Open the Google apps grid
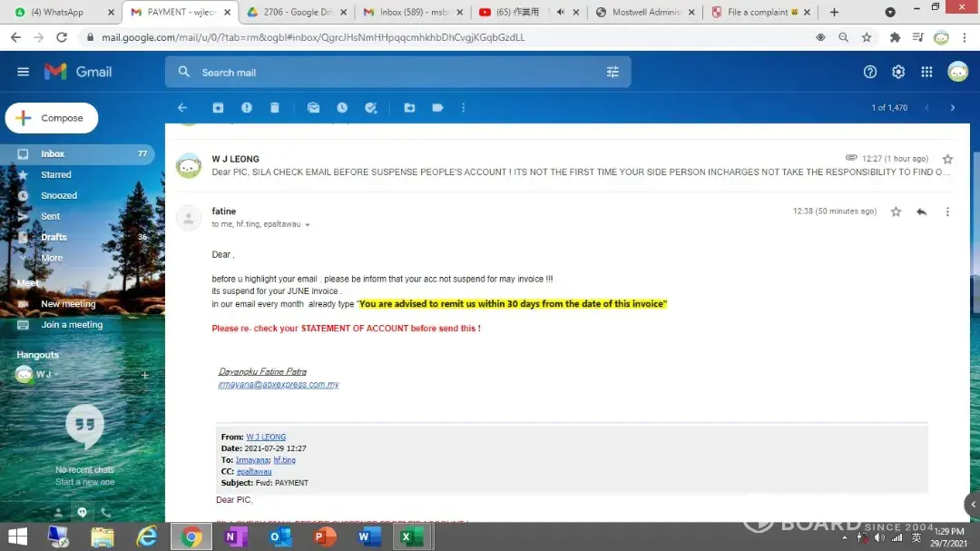This screenshot has height=551, width=980. tap(926, 72)
